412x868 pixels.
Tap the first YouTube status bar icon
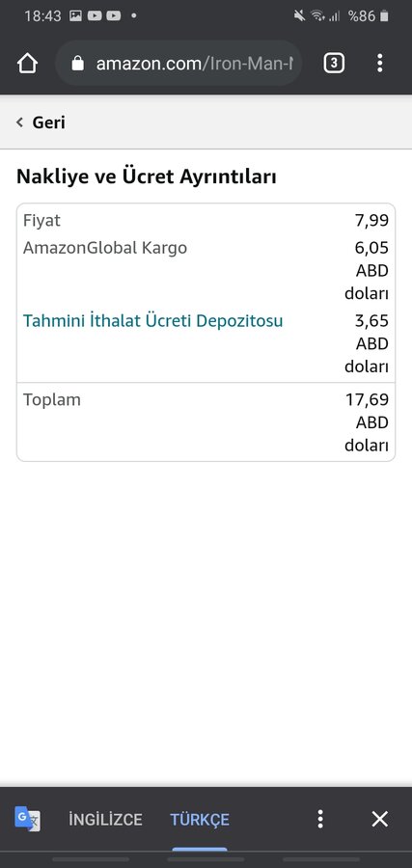95,16
